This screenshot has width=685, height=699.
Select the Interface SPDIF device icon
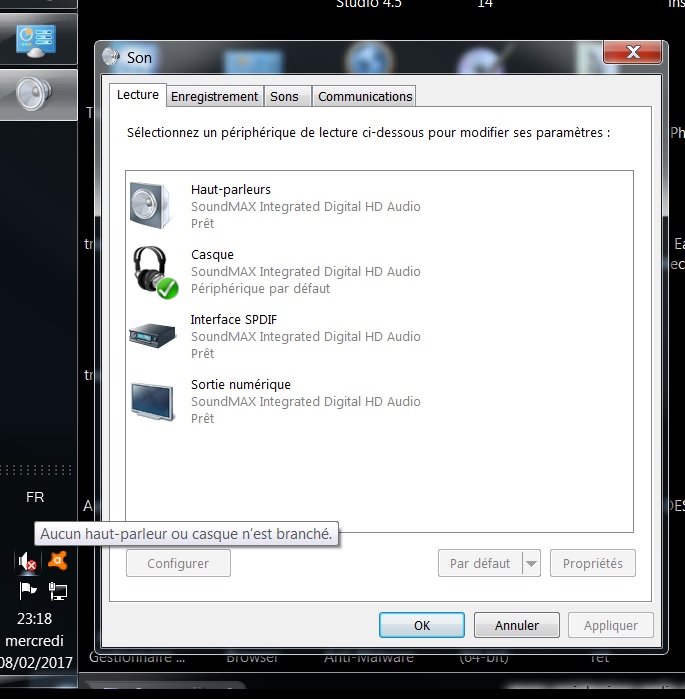point(152,336)
